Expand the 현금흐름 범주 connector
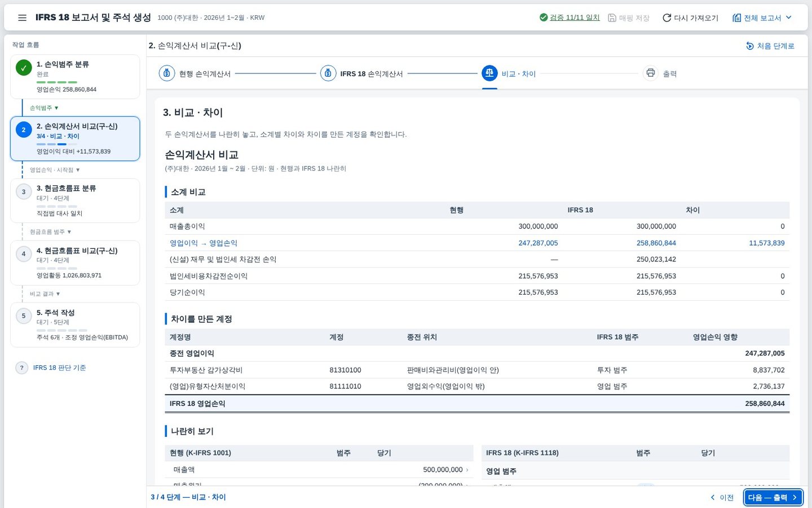This screenshot has width=812, height=508. [50, 232]
